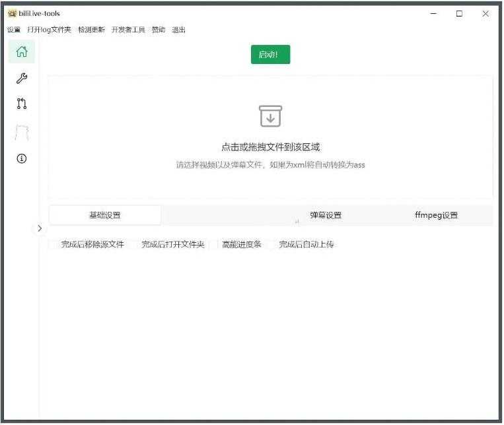Switch to the ffmpeg设置 tab
The height and width of the screenshot is (425, 504).
[436, 215]
